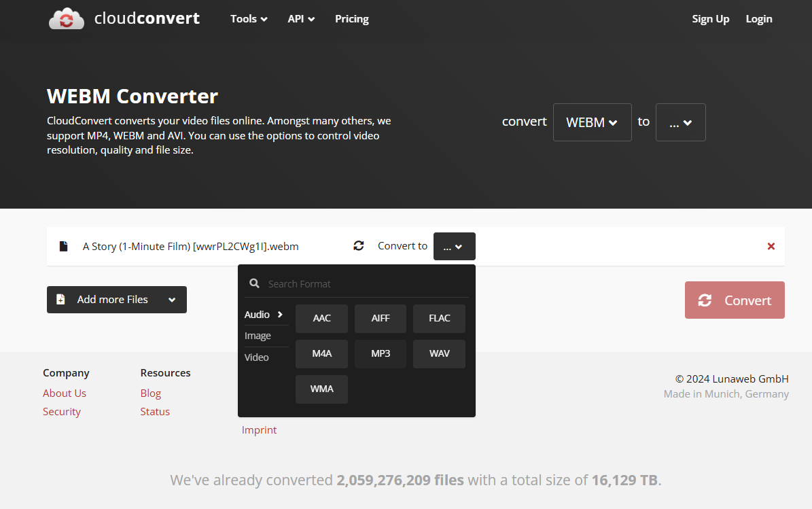This screenshot has width=812, height=509.
Task: Click the magnifier icon in the format search
Action: click(x=254, y=283)
